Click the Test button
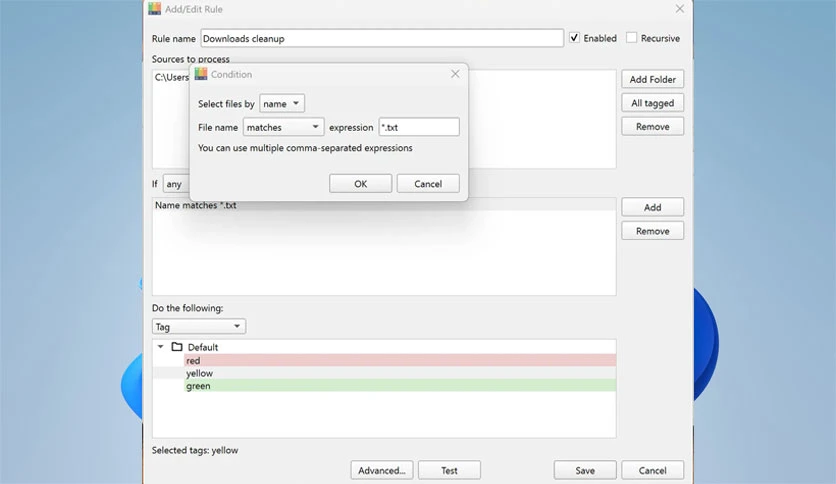This screenshot has width=836, height=484. (449, 471)
